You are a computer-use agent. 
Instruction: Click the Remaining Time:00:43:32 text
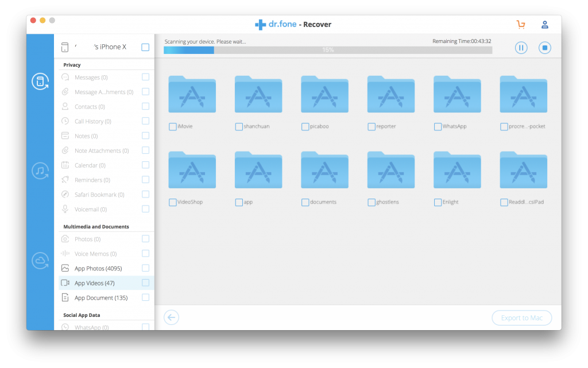click(462, 41)
